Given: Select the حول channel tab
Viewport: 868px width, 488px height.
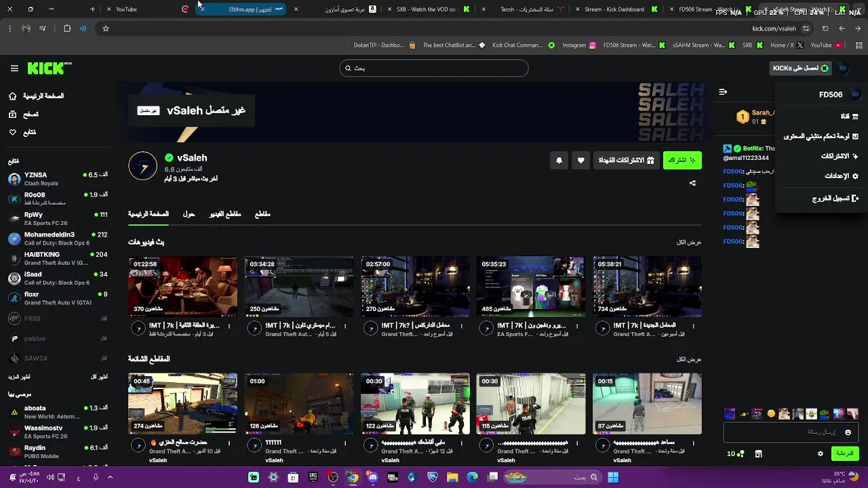Looking at the screenshot, I should tap(189, 214).
